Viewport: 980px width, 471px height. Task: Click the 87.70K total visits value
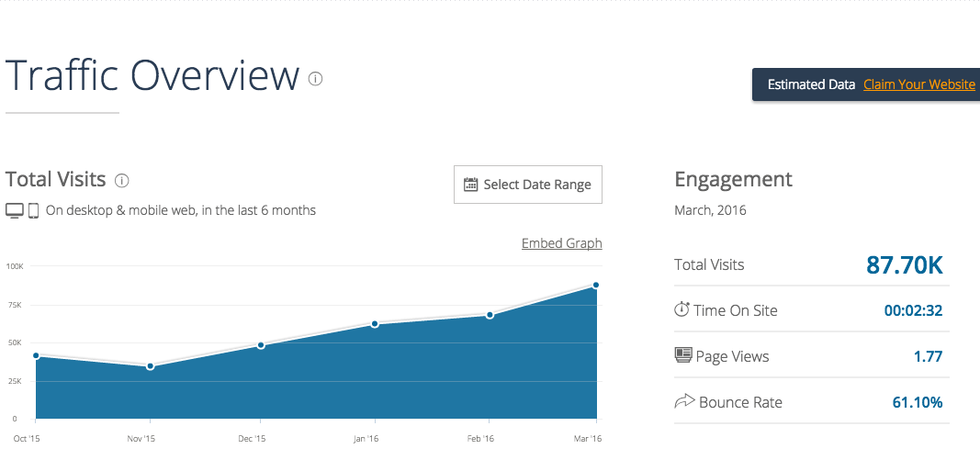(x=904, y=265)
